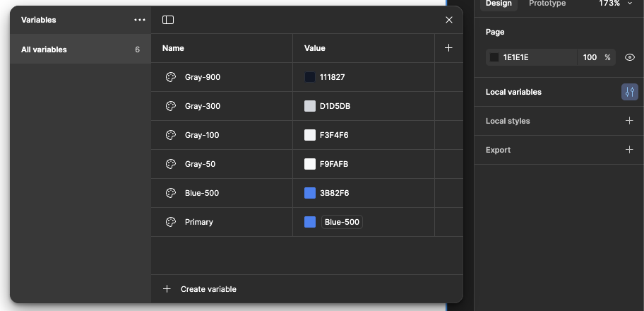Click the page background color swatch

(x=494, y=57)
